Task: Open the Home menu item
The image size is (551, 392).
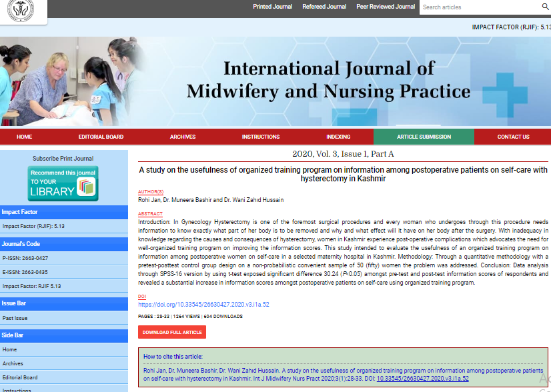Action: click(24, 137)
